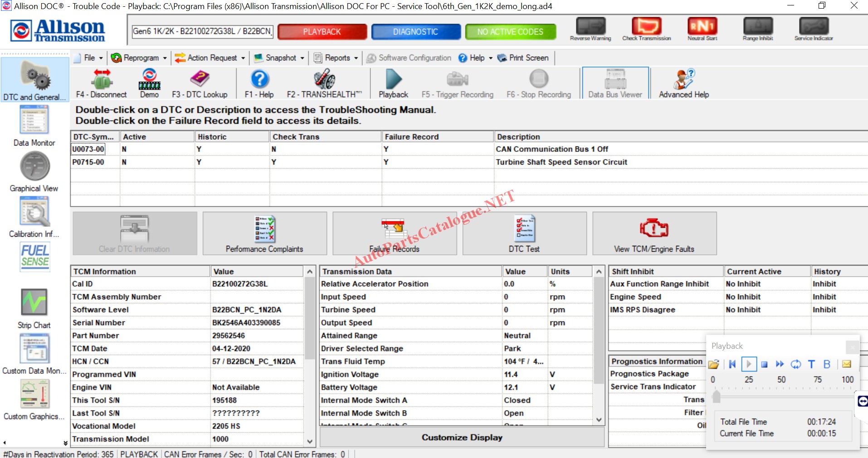Open Performance Complaints
The image size is (868, 458).
(264, 234)
